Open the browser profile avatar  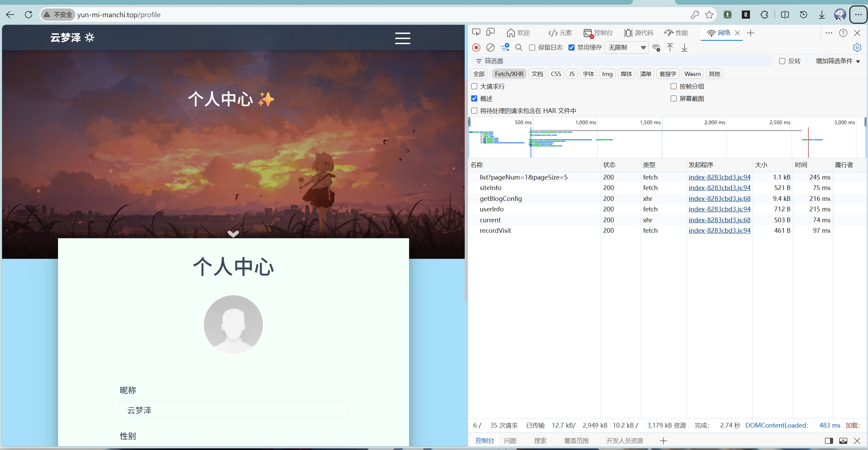coord(840,15)
